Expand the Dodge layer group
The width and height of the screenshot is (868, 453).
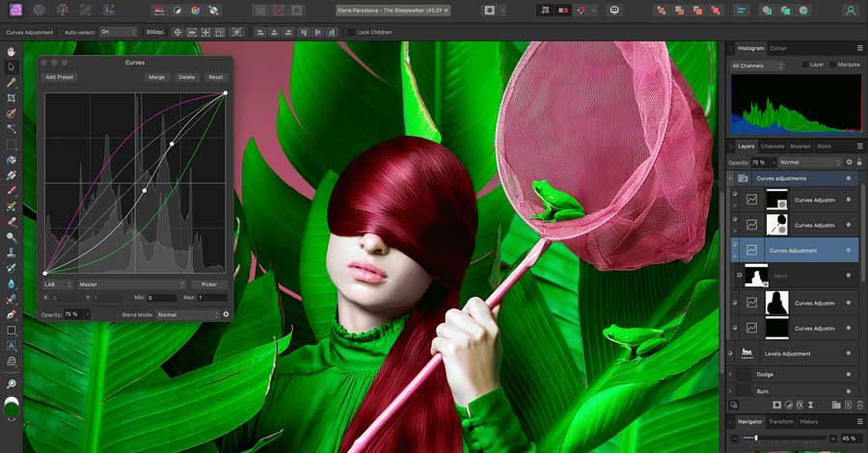pos(731,374)
